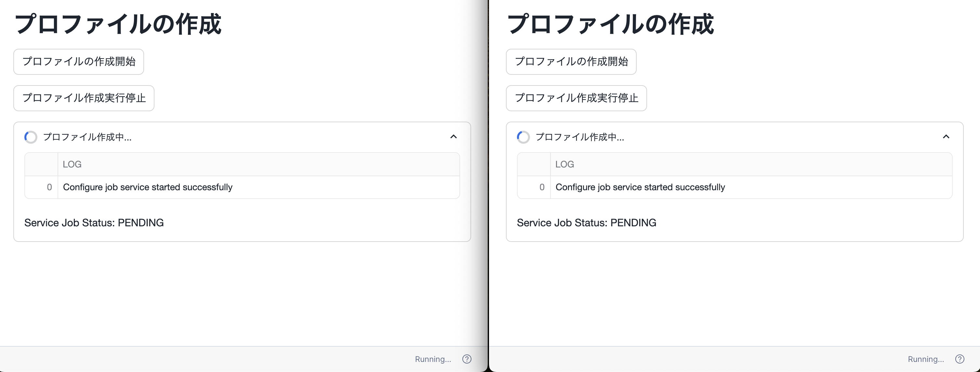Click left 'Configure job service started successfully' entry

point(148,187)
